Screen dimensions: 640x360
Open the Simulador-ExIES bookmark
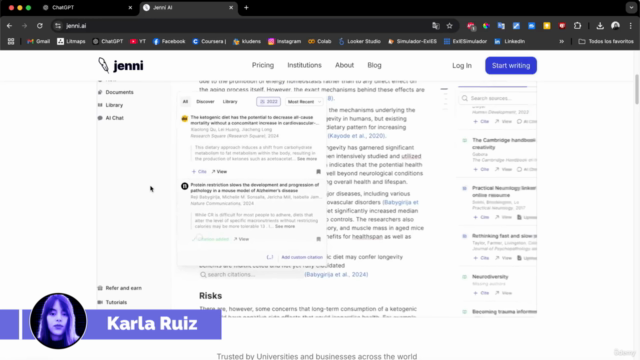coord(412,41)
